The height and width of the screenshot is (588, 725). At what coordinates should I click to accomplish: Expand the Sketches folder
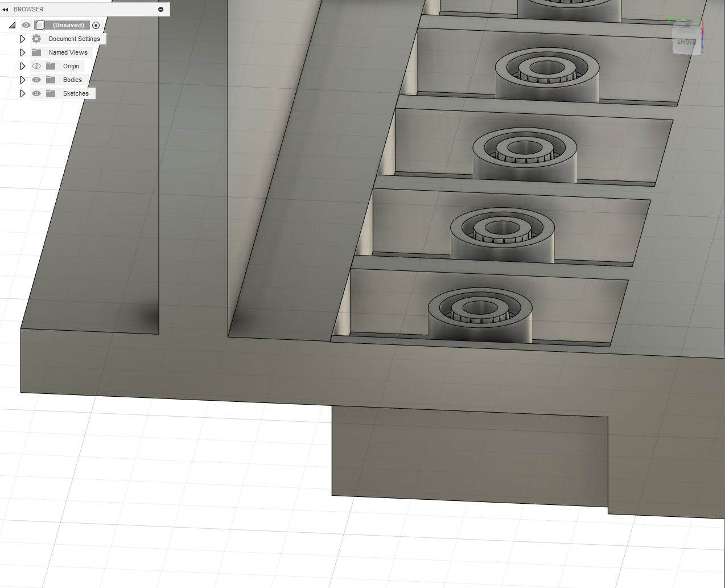[22, 93]
